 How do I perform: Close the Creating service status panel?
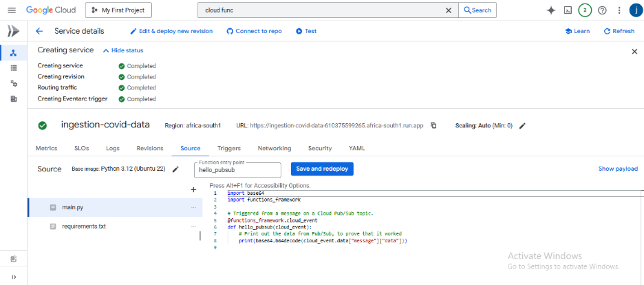(x=634, y=52)
